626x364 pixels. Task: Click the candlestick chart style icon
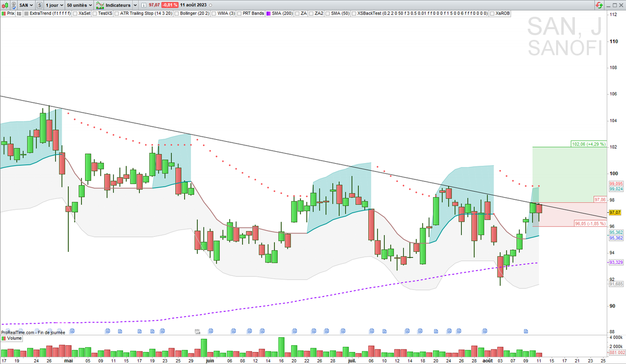(6, 5)
